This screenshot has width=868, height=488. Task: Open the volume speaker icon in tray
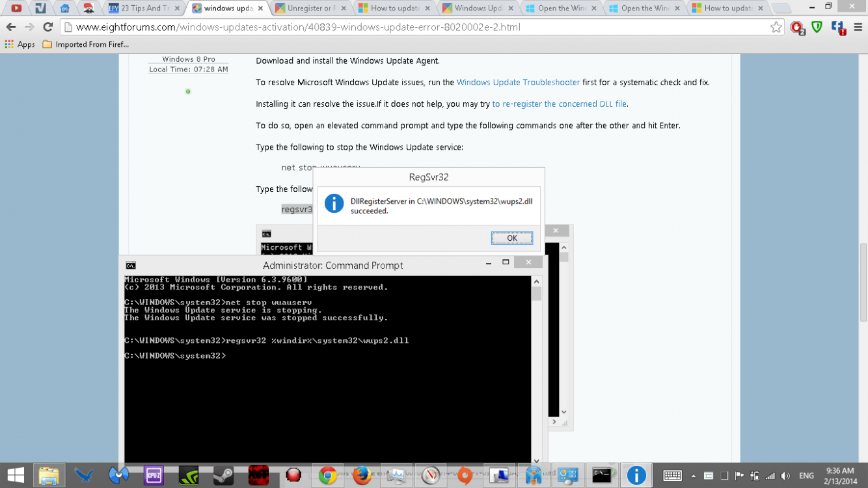pos(785,476)
